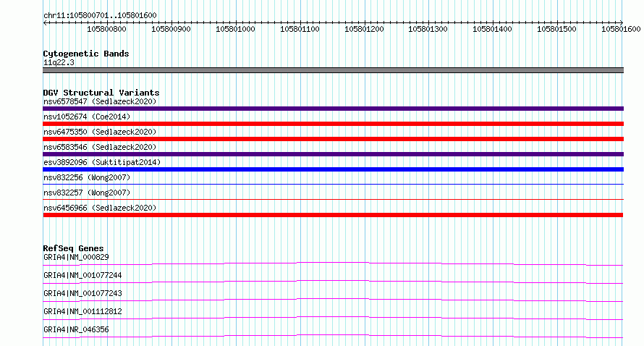Click the red bar under nsv6475350

(x=333, y=139)
